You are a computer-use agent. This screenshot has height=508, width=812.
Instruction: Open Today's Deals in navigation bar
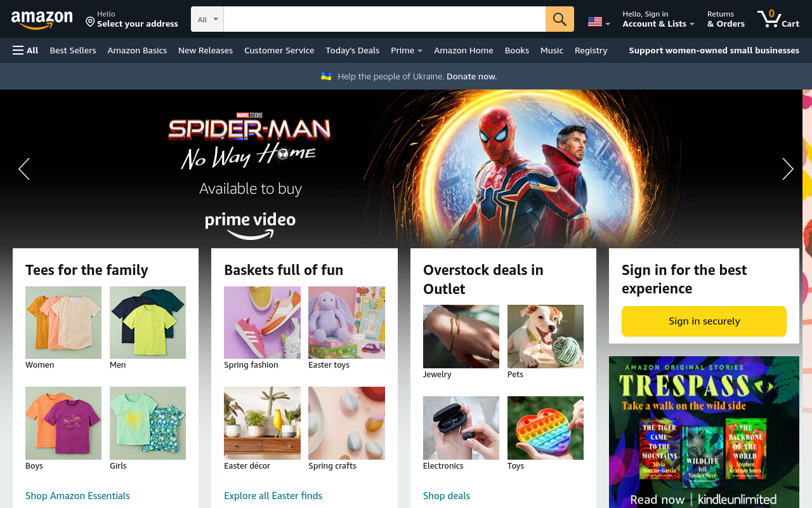(x=352, y=50)
